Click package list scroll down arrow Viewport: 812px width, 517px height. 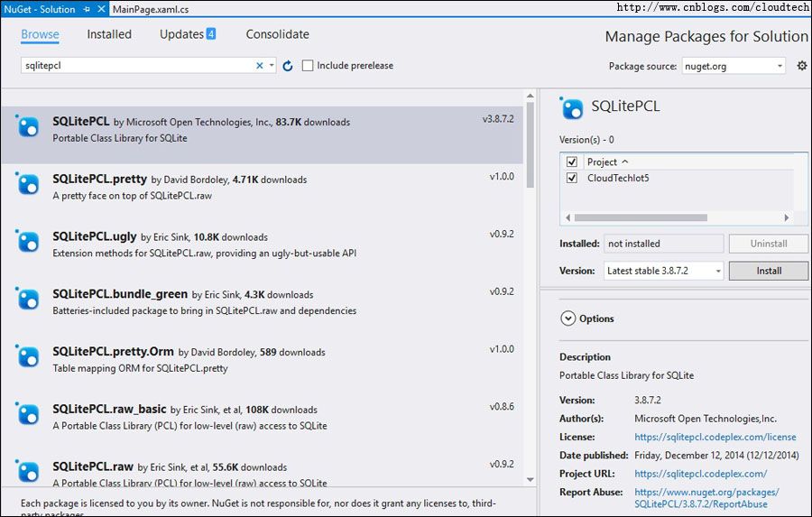pyautogui.click(x=530, y=479)
